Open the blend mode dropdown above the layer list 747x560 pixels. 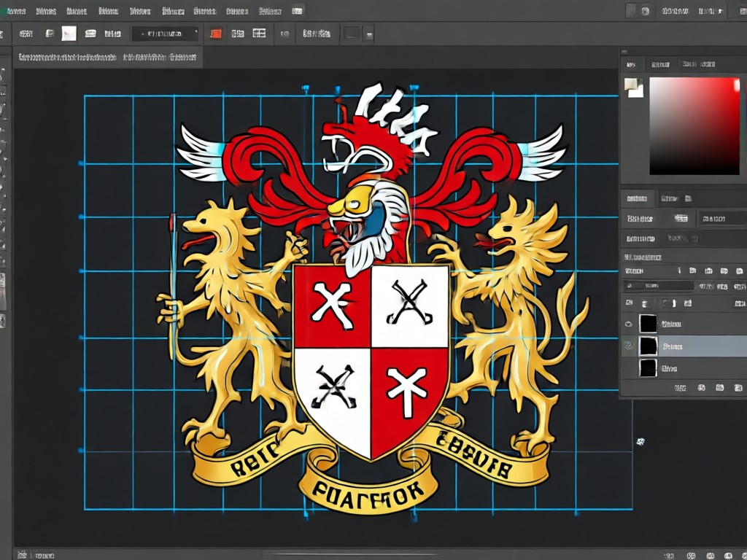[x=659, y=286]
